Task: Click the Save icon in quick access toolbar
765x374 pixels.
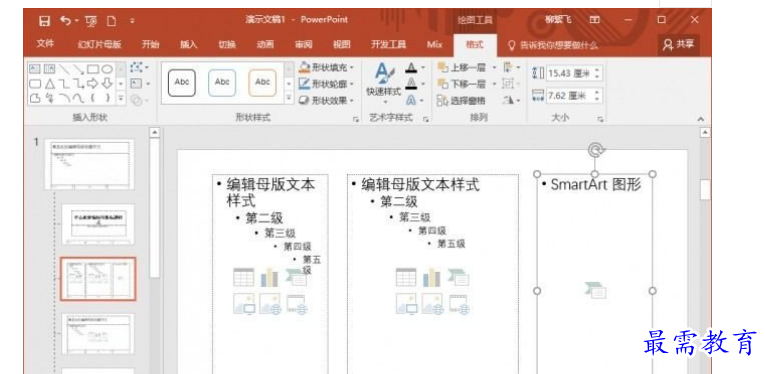Action: point(44,20)
